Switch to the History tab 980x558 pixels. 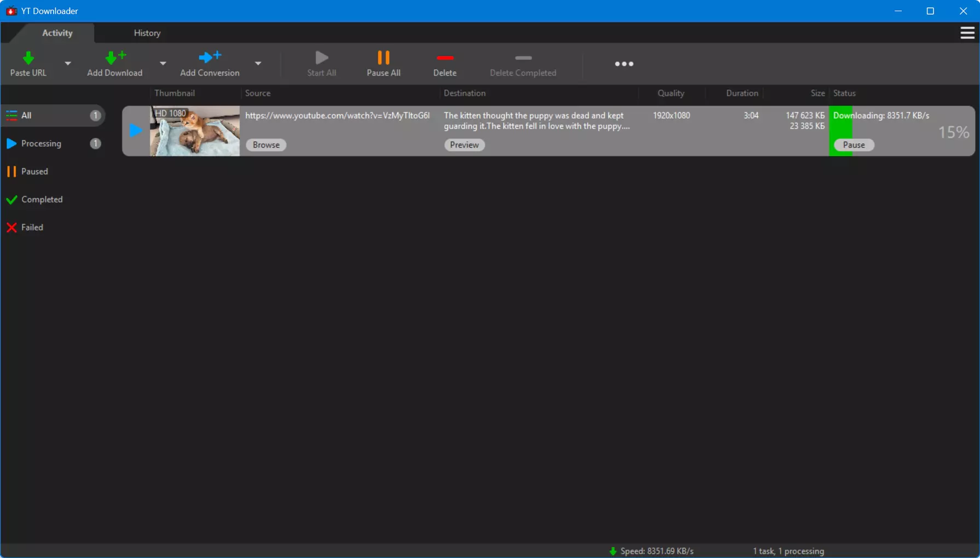pos(147,33)
